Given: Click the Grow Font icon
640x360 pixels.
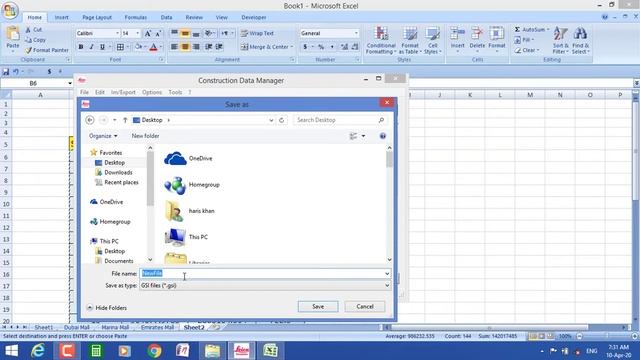Looking at the screenshot, I should click(148, 33).
